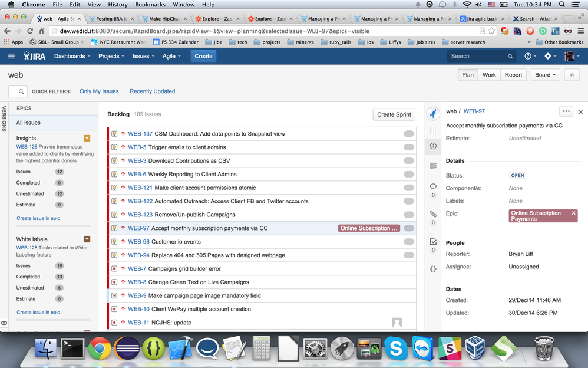Open the feedback envelope icon at left edge
Image resolution: width=588 pixels, height=368 pixels.
4,323
